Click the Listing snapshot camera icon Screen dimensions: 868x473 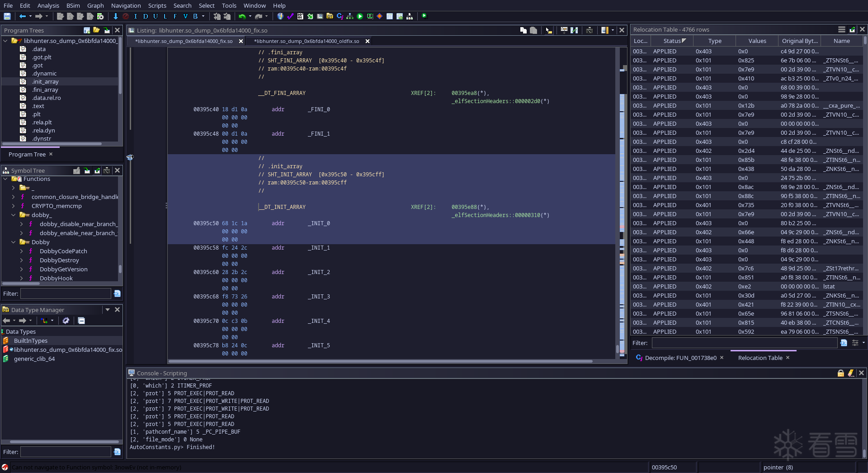coord(590,30)
